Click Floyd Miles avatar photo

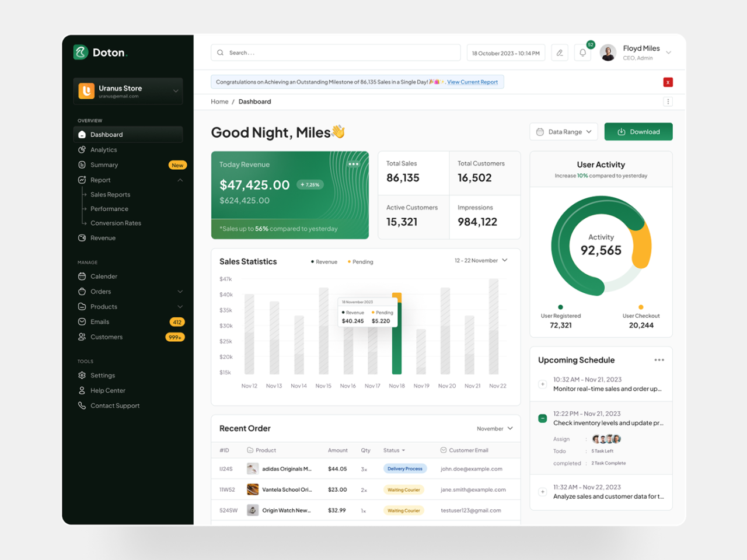tap(608, 52)
